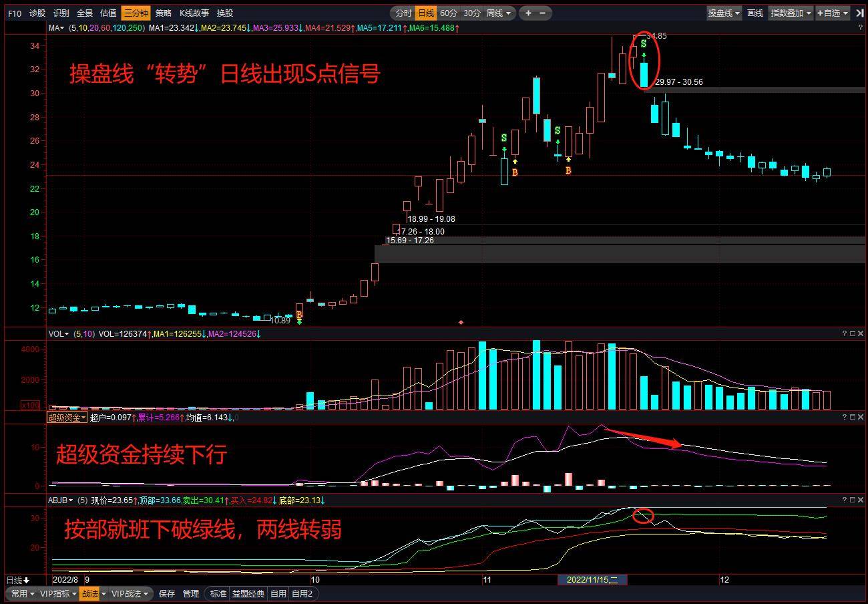
Task: Click the red diamond marker on the time axis
Action: click(x=461, y=322)
